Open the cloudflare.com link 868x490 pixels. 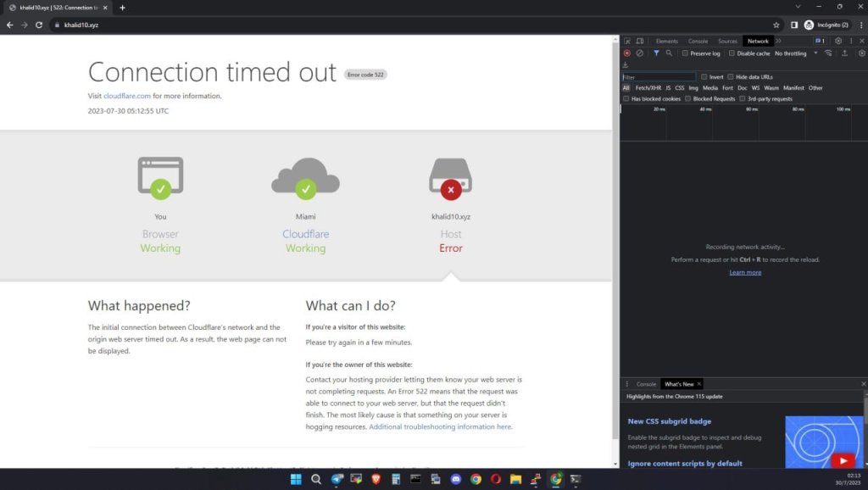127,96
